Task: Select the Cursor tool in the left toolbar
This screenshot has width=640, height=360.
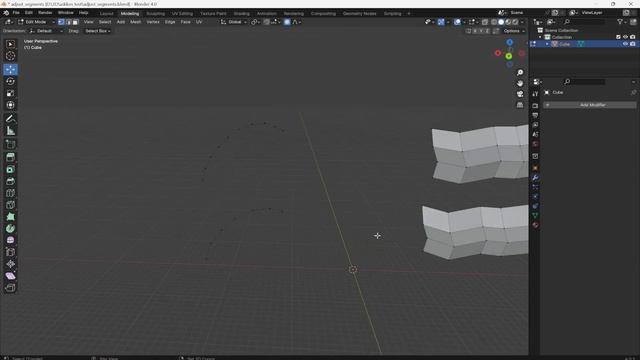Action: [x=11, y=56]
